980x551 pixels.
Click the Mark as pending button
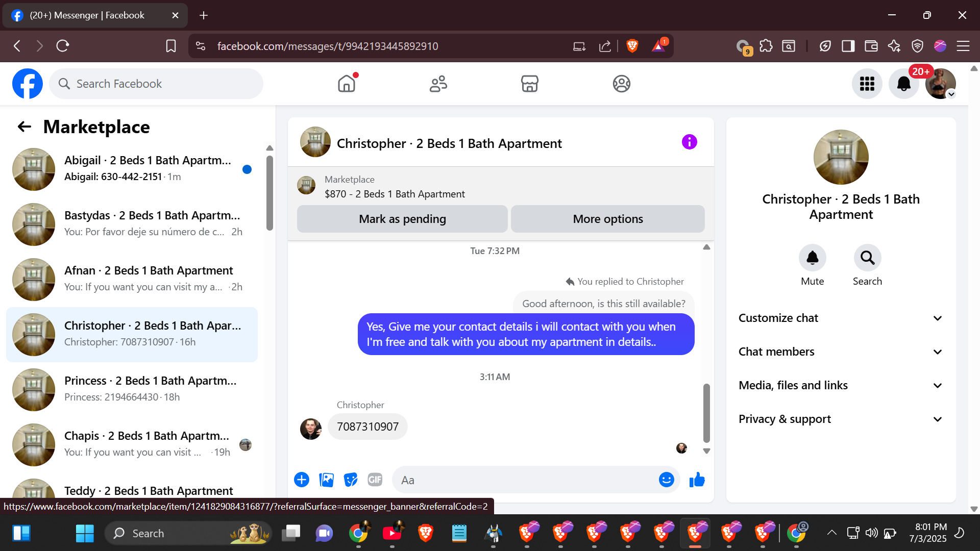pos(402,219)
